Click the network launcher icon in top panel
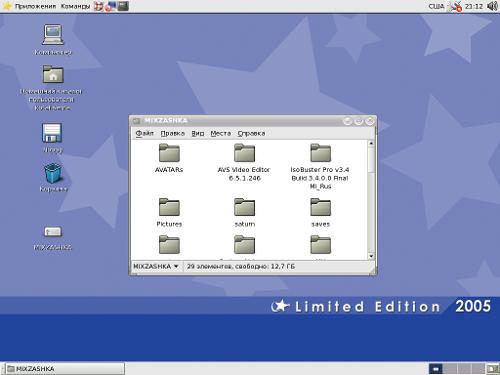Screen dimensions: 500x375 click(x=110, y=6)
